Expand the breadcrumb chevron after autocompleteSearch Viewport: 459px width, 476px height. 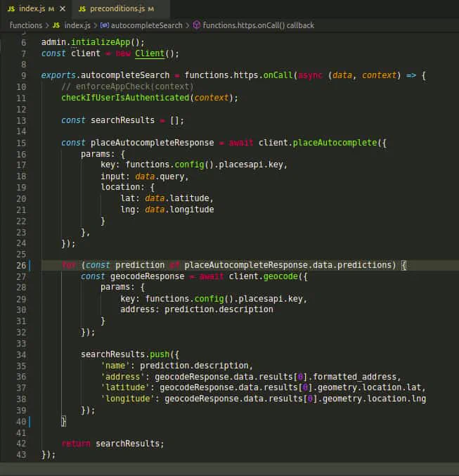click(x=188, y=25)
